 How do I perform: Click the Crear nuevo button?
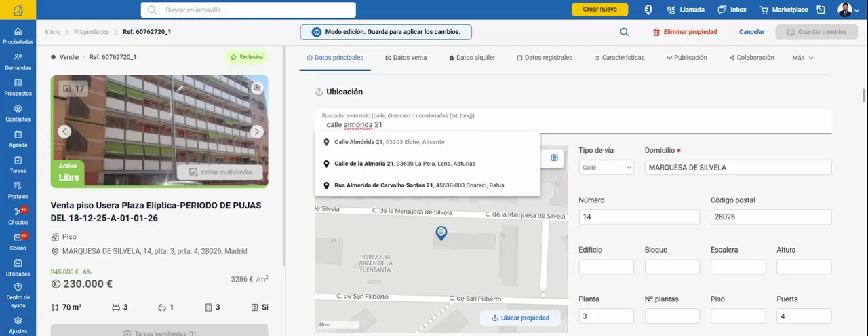point(599,10)
